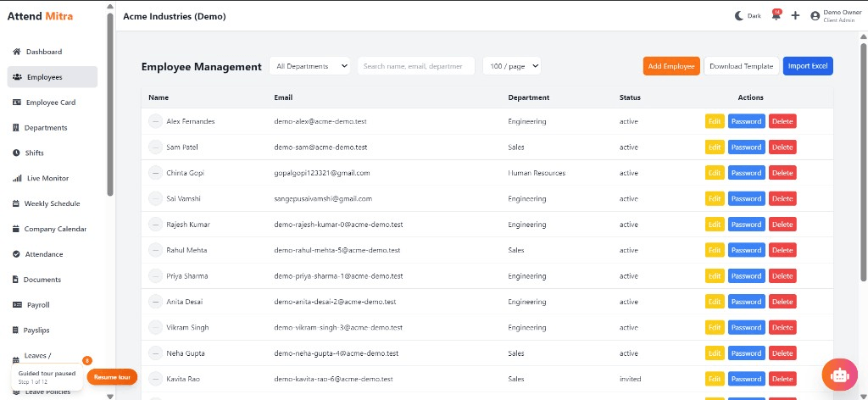Image resolution: width=868 pixels, height=400 pixels.
Task: Click the Attend Mitra logo
Action: point(40,16)
